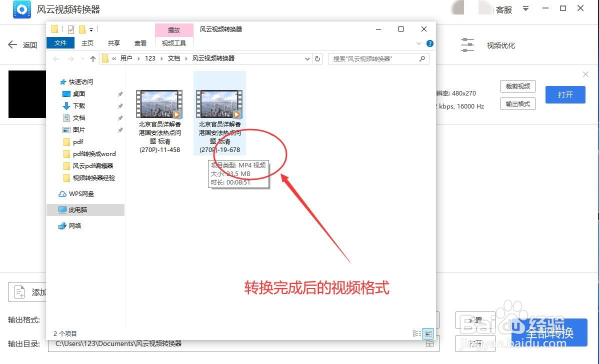Image resolution: width=599 pixels, height=364 pixels.
Task: Open 客服 in converter title bar
Action: [503, 9]
